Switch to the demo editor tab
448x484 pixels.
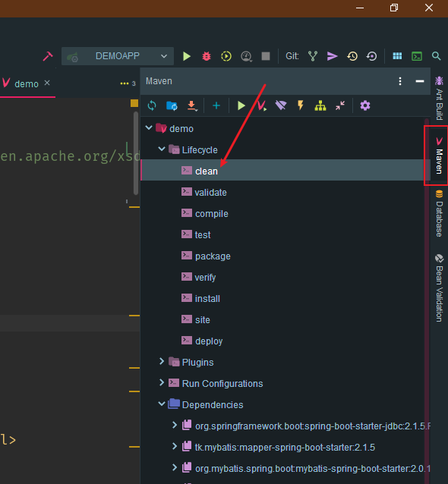pyautogui.click(x=27, y=83)
